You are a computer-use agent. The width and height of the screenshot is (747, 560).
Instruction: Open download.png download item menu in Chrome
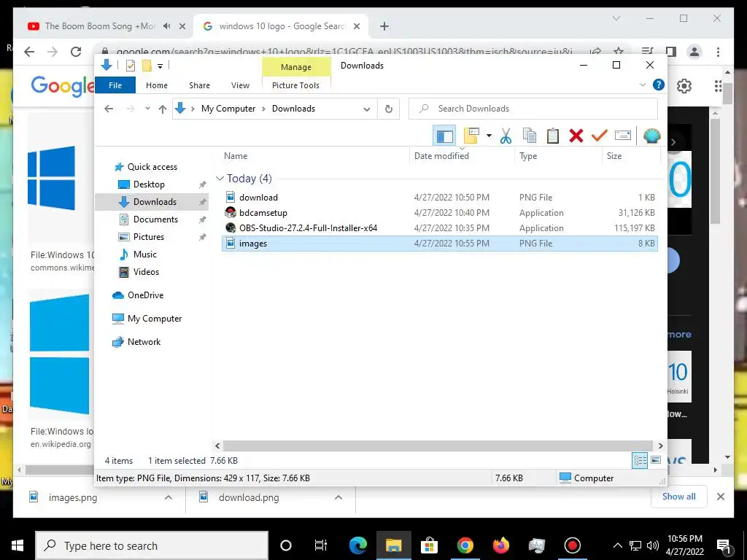tap(338, 497)
